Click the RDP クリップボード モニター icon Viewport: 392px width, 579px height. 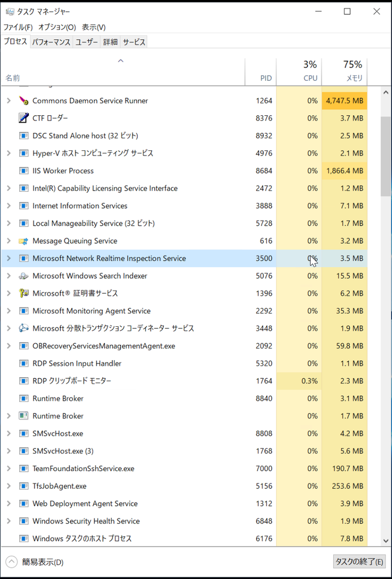click(x=24, y=381)
